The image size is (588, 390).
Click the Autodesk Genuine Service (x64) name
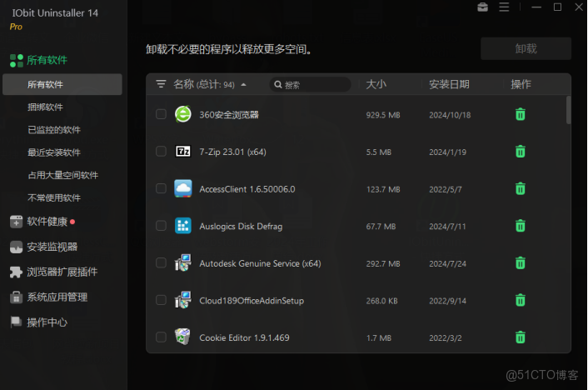click(260, 263)
